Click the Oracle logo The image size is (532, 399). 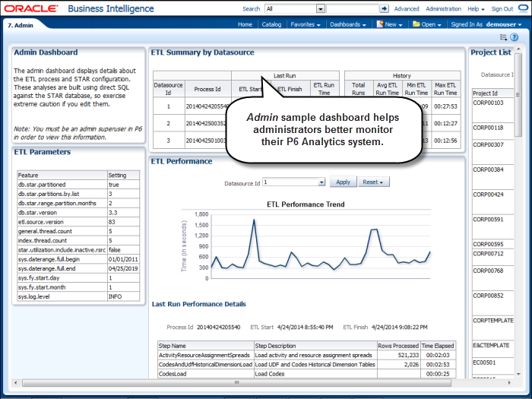click(x=31, y=8)
